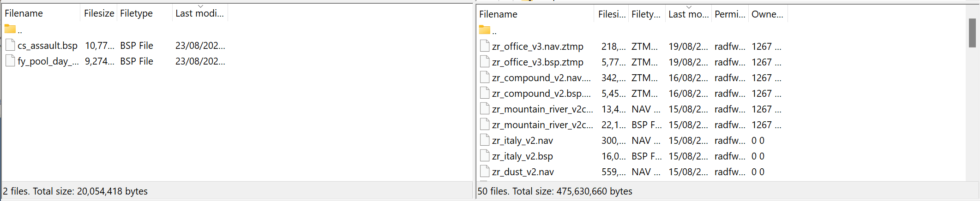Select the zr_italy_v2.nav file name
The image size is (980, 201).
pyautogui.click(x=522, y=140)
